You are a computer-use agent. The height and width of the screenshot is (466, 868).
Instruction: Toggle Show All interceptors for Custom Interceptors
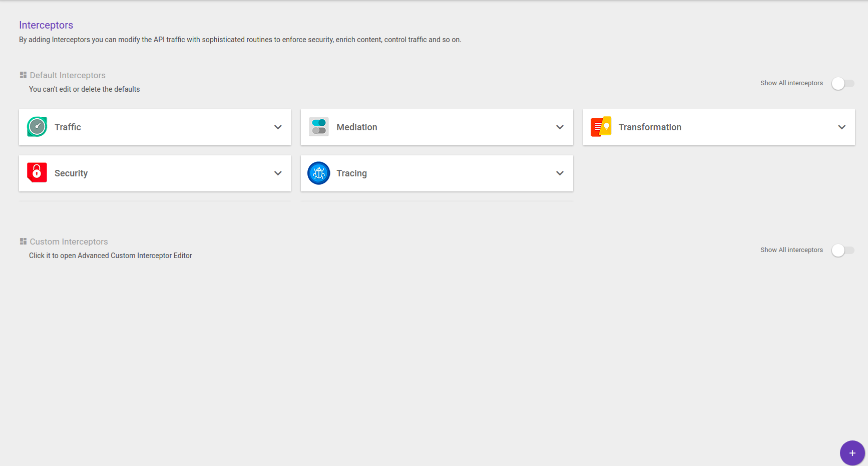[x=842, y=250]
